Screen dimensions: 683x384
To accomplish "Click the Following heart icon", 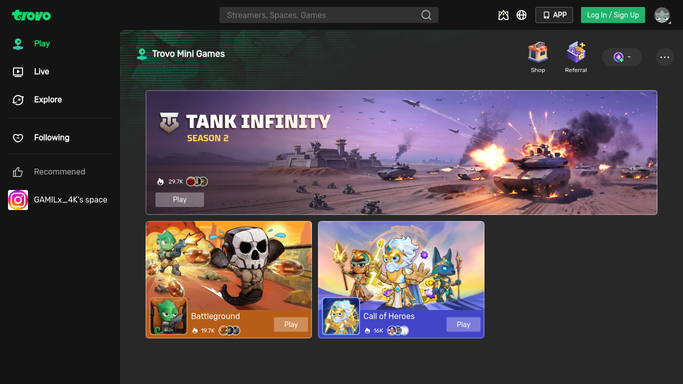I will pos(18,138).
